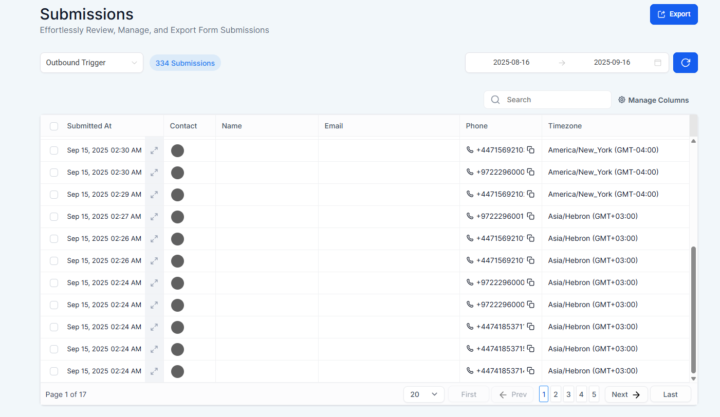Click phone icon in 02:30 AM +9722296000 row
720x417 pixels.
click(470, 172)
